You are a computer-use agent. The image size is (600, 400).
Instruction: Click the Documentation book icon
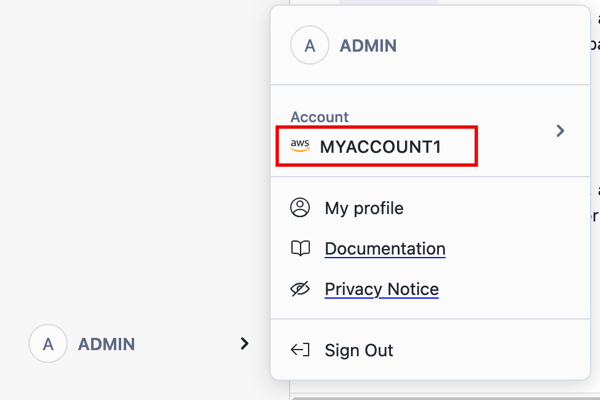pos(300,249)
